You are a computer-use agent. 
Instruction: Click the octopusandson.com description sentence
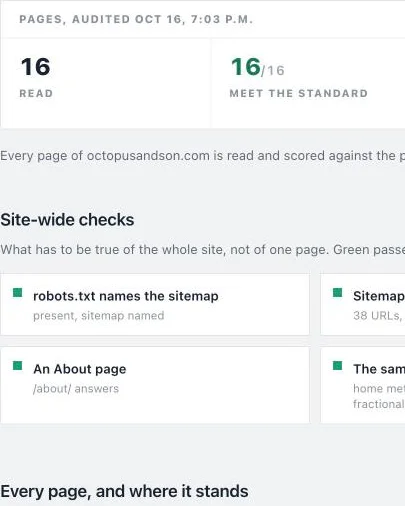[202, 156]
